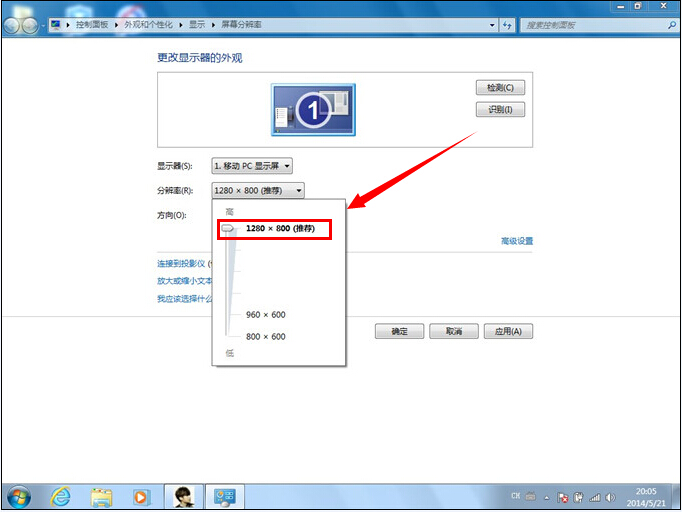Click the monitor 1 display thumbnail
Image resolution: width=682 pixels, height=512 pixels.
(313, 109)
